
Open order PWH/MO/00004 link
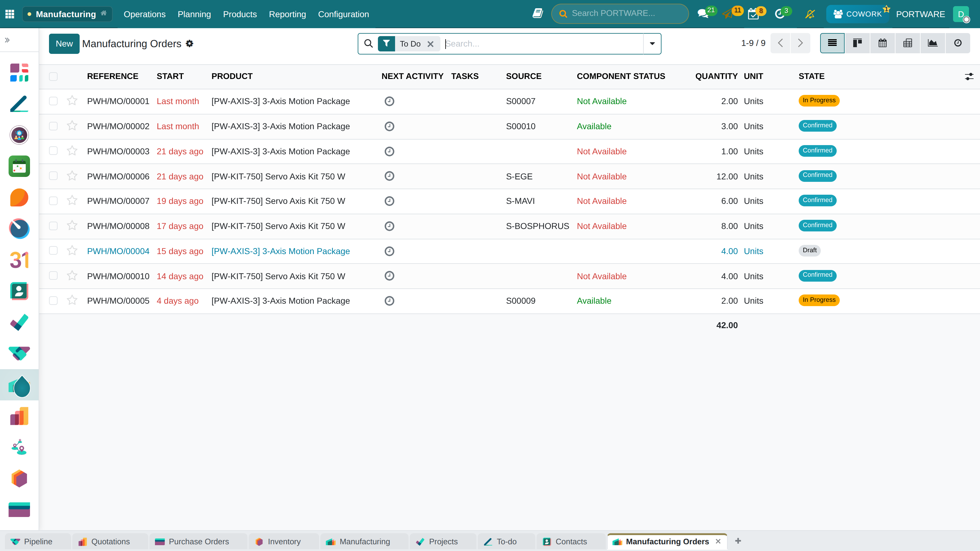(x=118, y=251)
